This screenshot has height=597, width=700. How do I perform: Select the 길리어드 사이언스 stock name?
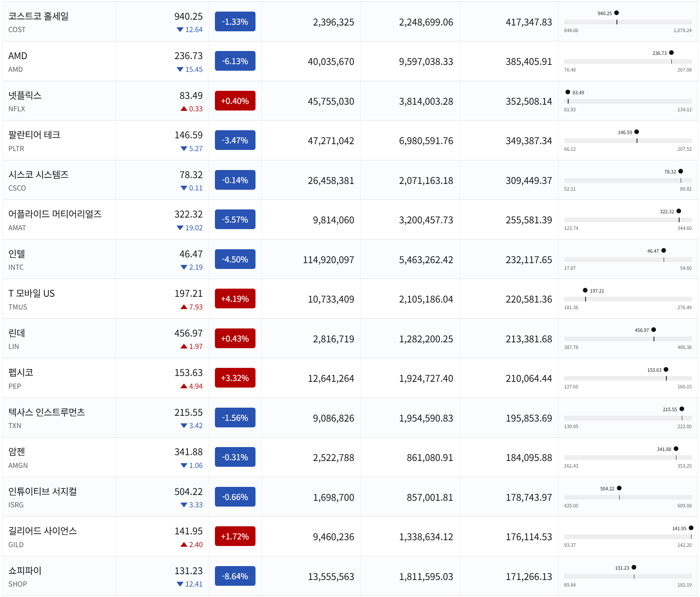click(x=43, y=531)
